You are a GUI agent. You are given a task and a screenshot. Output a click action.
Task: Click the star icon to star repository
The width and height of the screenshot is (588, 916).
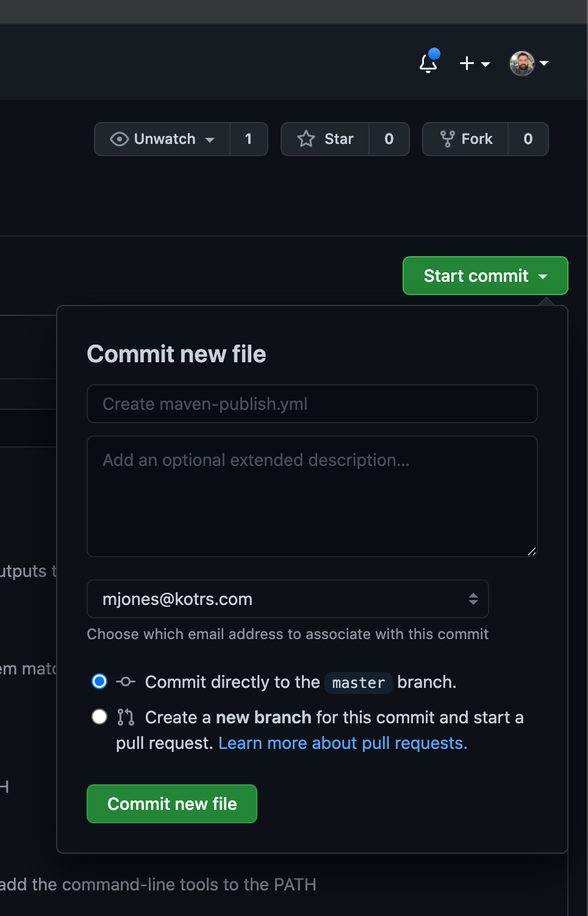(x=306, y=139)
